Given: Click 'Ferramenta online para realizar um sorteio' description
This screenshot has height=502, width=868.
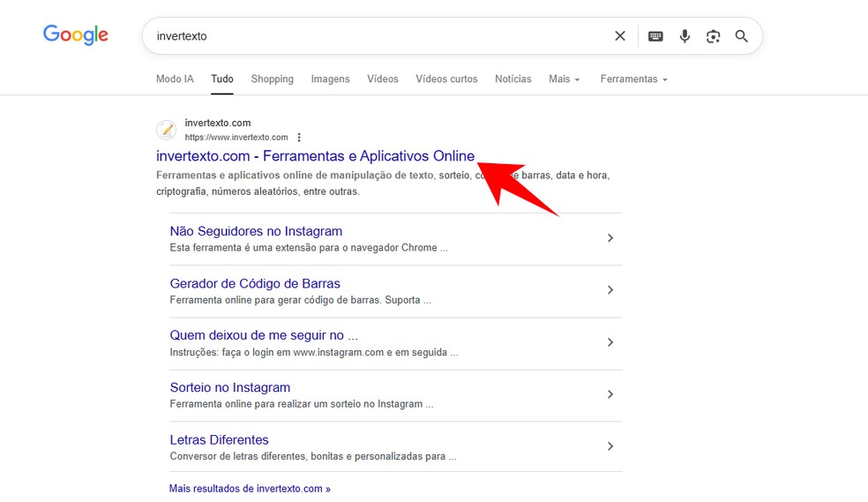Looking at the screenshot, I should click(x=302, y=404).
